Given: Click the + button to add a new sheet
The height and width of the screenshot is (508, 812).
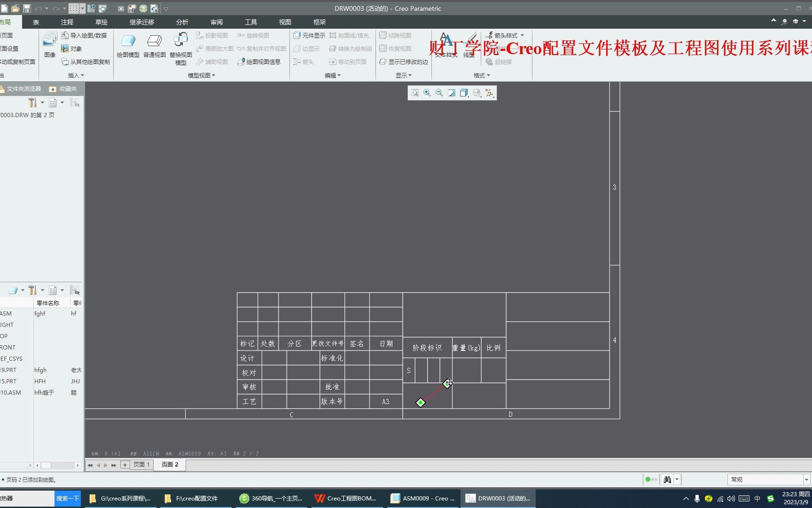Looking at the screenshot, I should 125,465.
